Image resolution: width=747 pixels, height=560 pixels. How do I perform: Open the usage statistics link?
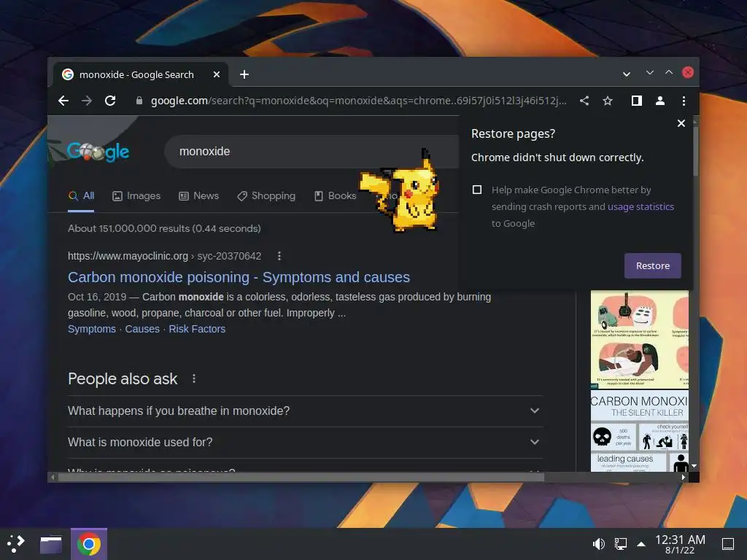coord(640,206)
